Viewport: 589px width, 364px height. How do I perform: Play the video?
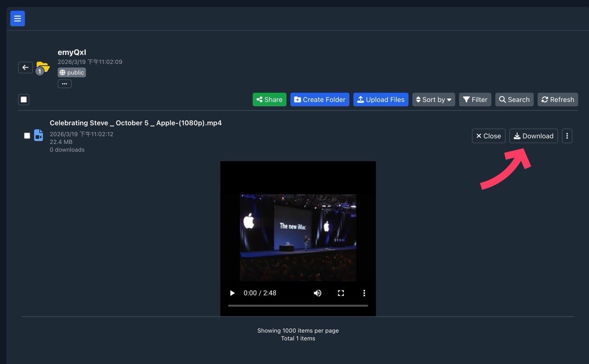click(x=232, y=293)
